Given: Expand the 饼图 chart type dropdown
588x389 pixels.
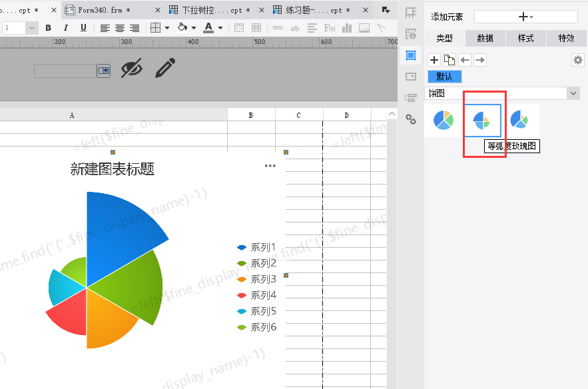Looking at the screenshot, I should click(573, 93).
